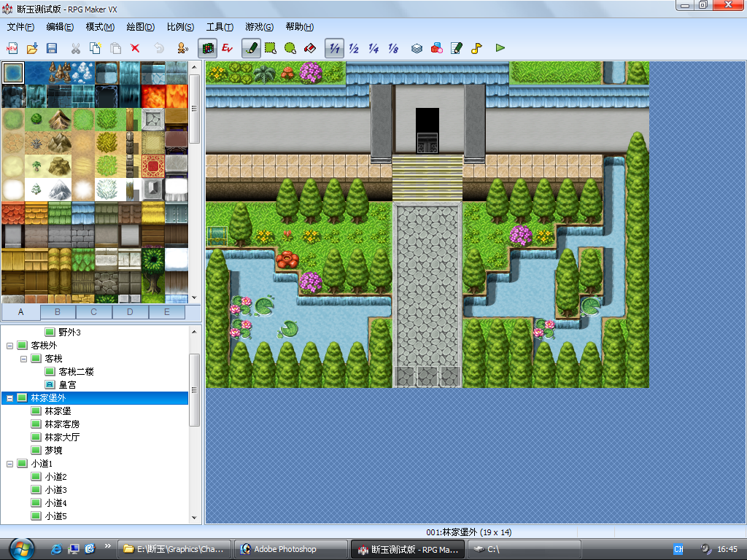
Task: Save the project with the floppy disk icon
Action: [52, 48]
